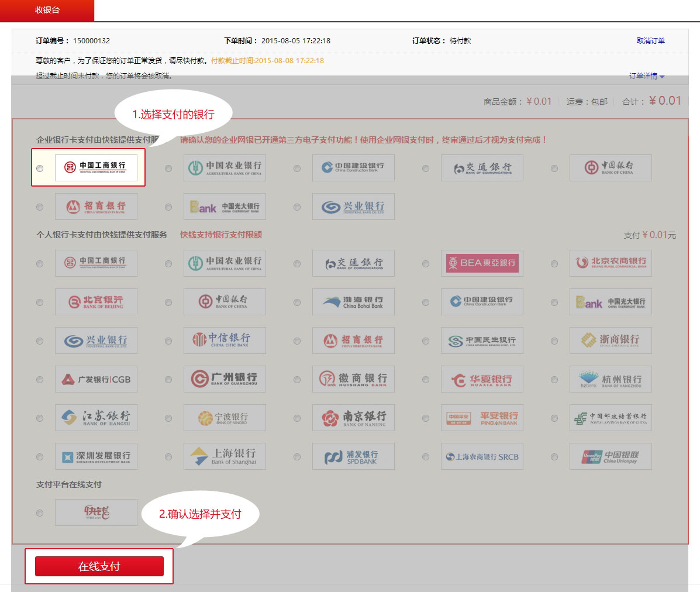Tick radio button for 中国银联

(x=554, y=457)
